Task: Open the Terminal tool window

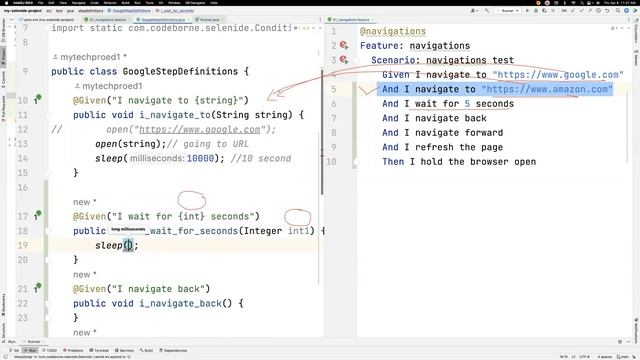Action: [x=99, y=350]
